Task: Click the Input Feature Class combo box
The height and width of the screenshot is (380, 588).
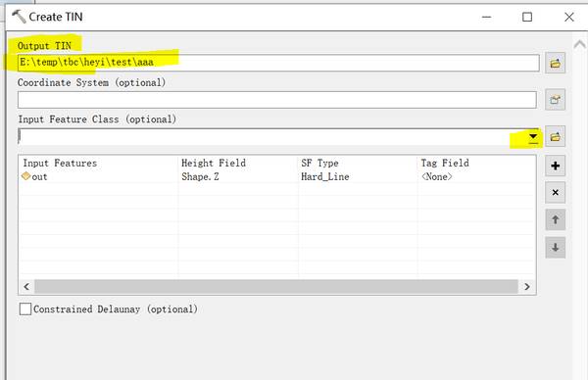Action: pyautogui.click(x=278, y=137)
